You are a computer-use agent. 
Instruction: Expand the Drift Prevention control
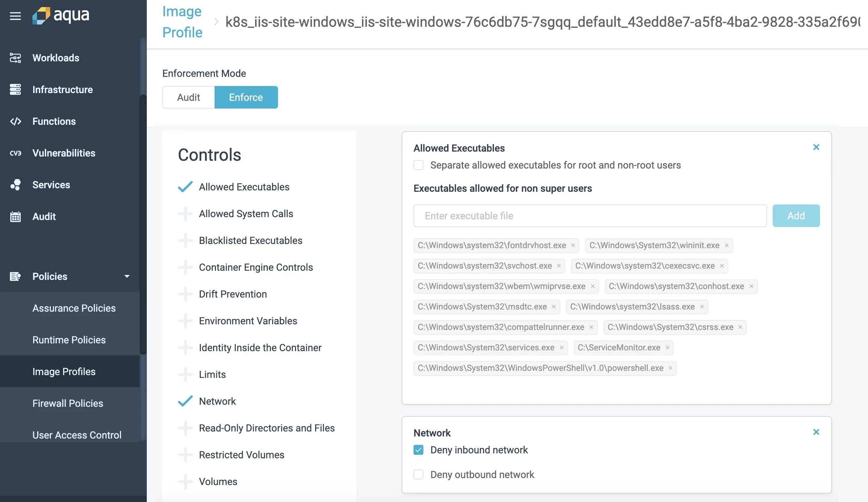point(186,294)
